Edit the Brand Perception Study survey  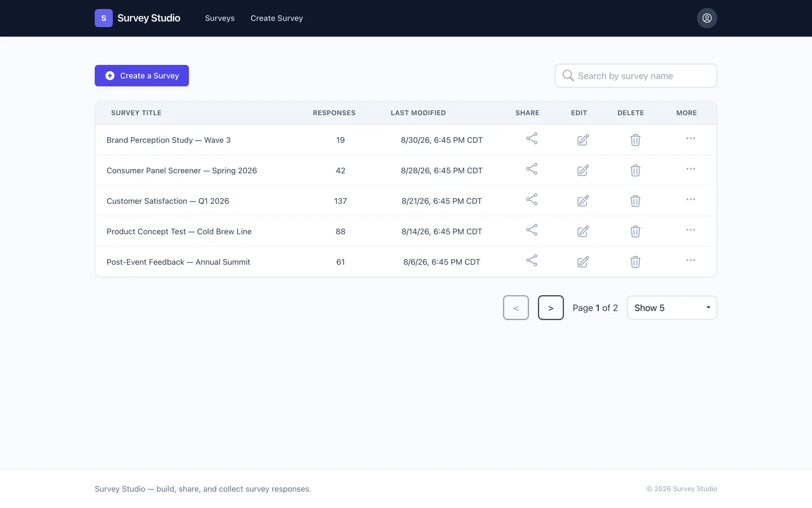tap(583, 140)
